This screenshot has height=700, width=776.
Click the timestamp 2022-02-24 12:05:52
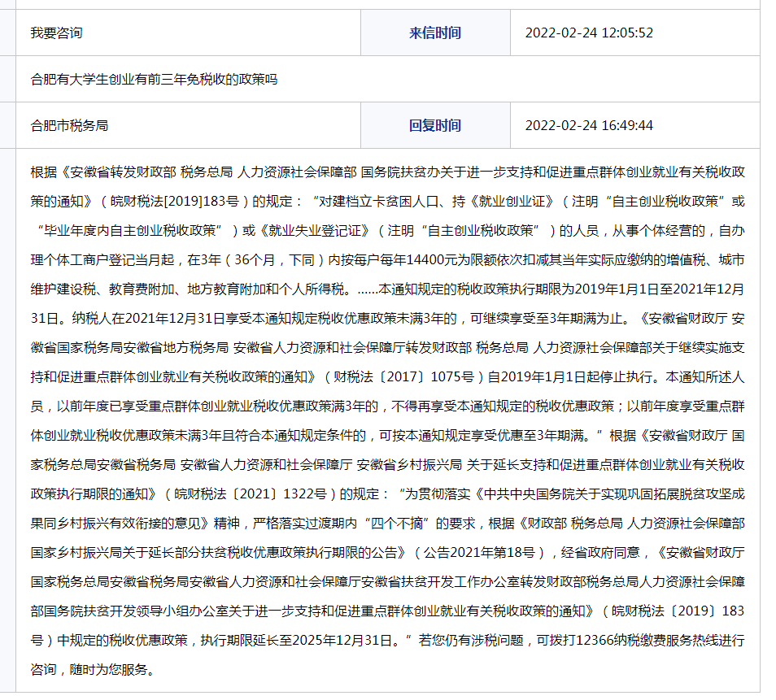point(589,33)
